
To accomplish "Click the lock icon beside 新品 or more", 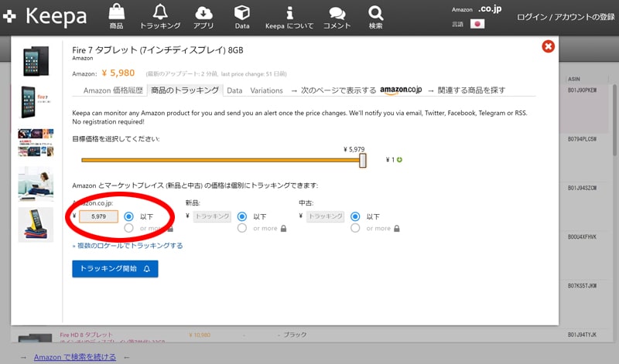I will tap(283, 228).
